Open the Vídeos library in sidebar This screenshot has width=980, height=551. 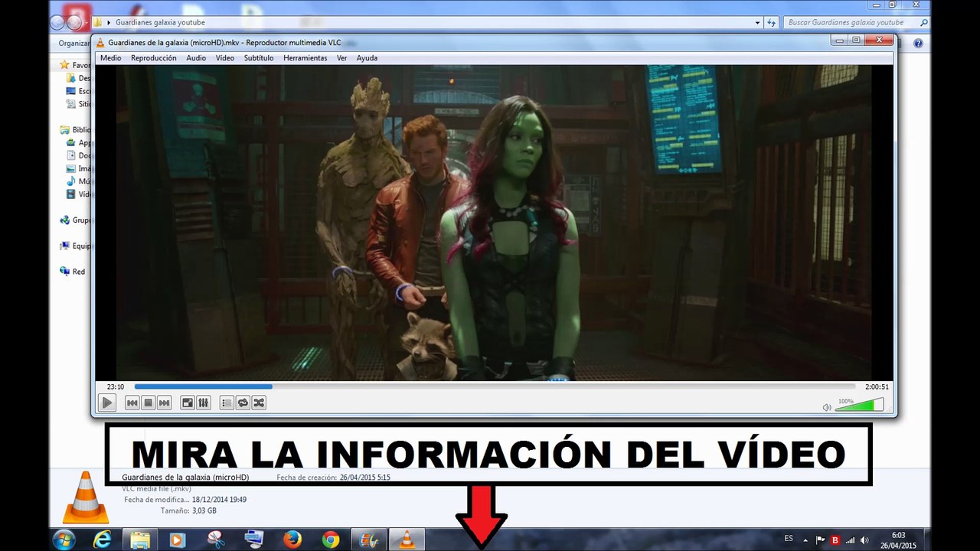point(78,194)
